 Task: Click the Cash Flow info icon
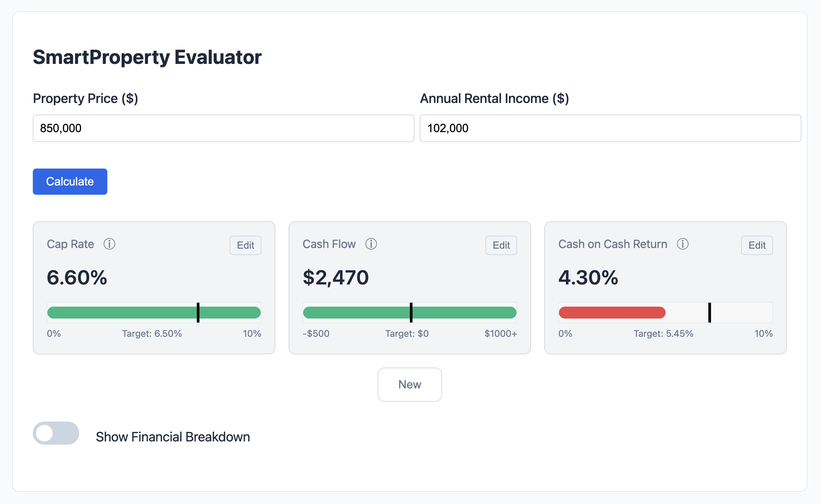[x=371, y=244]
